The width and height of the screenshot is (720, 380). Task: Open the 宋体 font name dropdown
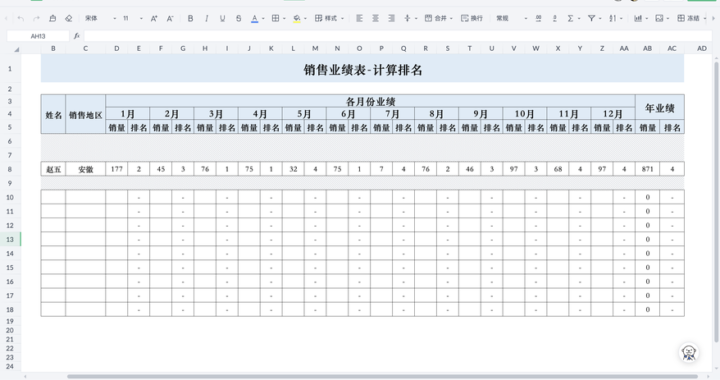pos(100,18)
